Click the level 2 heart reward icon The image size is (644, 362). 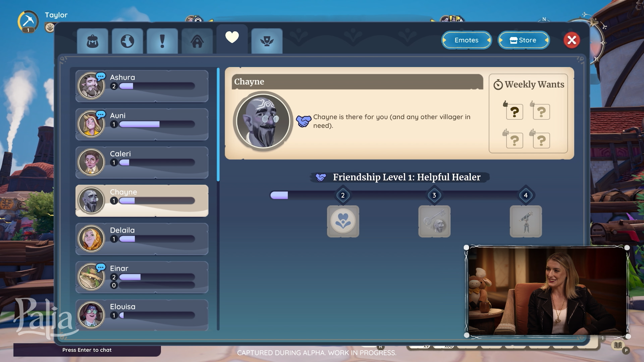[343, 222]
